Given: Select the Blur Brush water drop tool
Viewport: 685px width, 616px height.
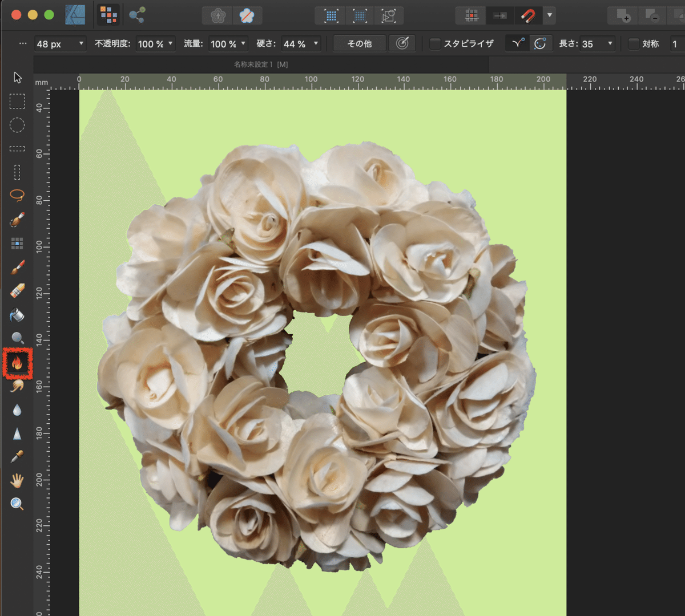Looking at the screenshot, I should pos(17,410).
